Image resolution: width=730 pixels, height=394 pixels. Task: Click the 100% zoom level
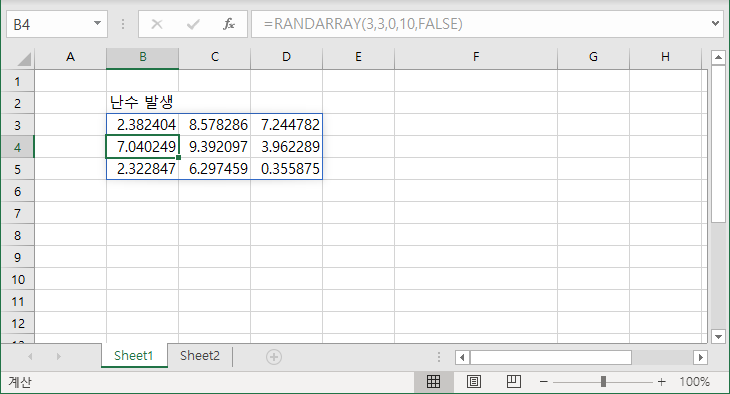pos(694,382)
